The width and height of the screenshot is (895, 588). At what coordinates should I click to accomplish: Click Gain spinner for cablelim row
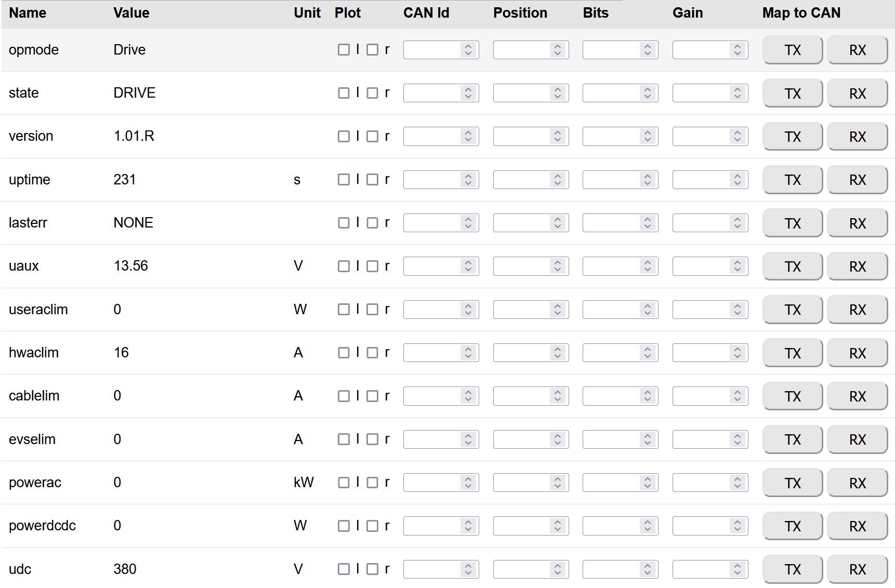[738, 396]
